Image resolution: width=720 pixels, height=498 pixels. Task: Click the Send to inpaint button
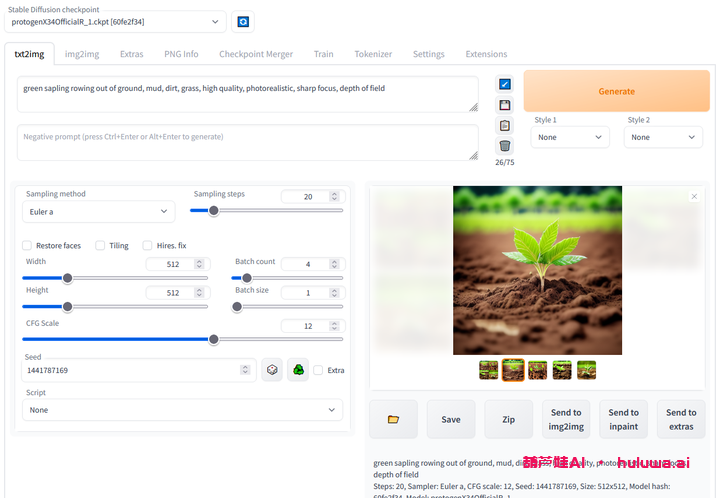(623, 419)
